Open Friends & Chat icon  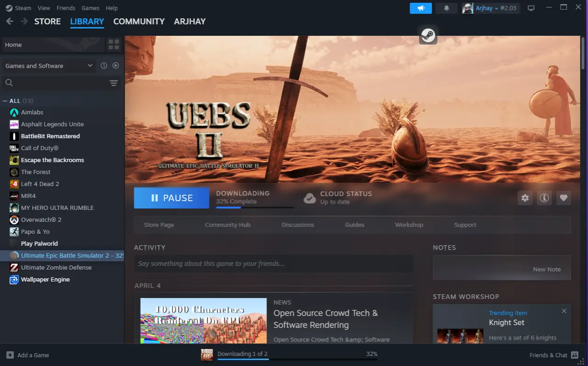[x=575, y=355]
